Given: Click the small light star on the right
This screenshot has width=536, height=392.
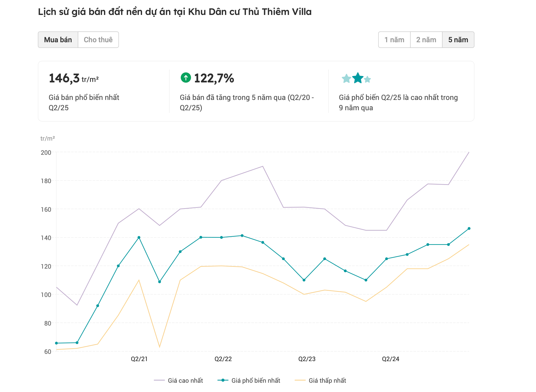Looking at the screenshot, I should click(367, 80).
